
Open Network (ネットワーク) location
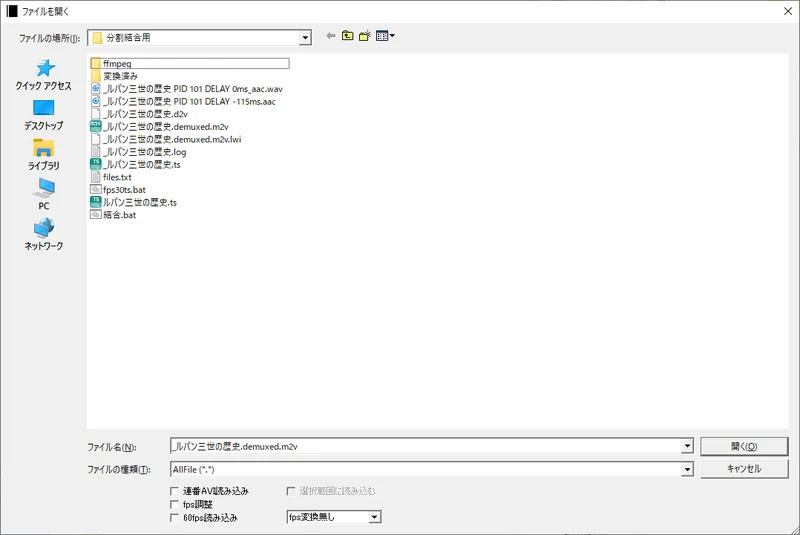[43, 234]
